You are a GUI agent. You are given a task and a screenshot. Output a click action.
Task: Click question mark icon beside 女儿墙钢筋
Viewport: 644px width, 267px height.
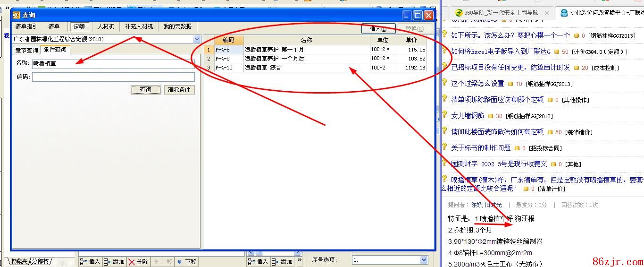[x=444, y=115]
